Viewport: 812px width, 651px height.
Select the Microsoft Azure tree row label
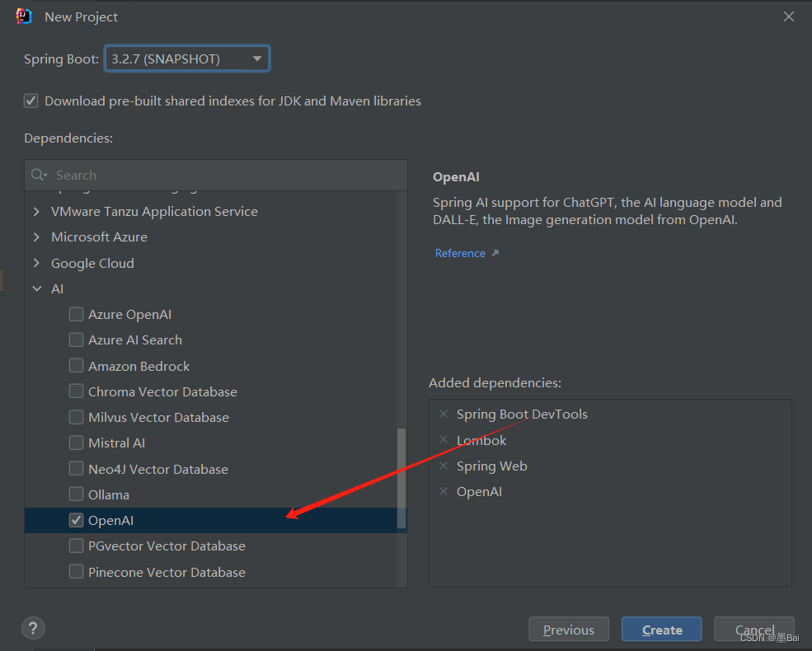99,237
